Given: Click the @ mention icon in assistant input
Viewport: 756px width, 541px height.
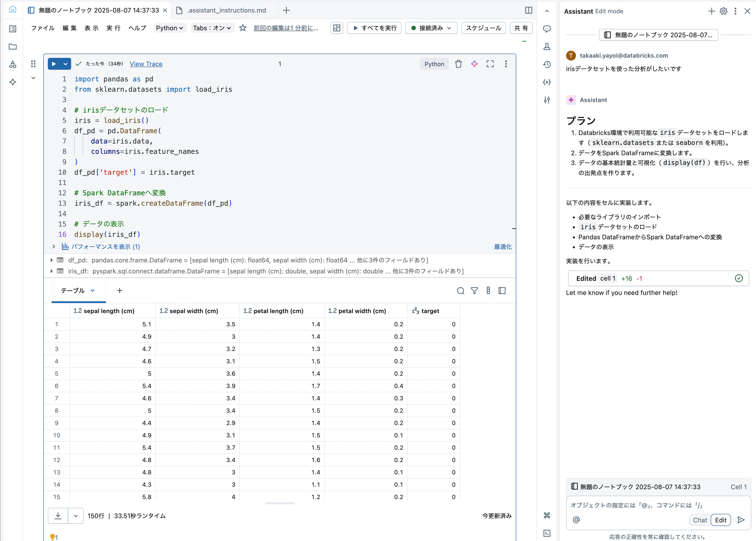Looking at the screenshot, I should pyautogui.click(x=576, y=520).
